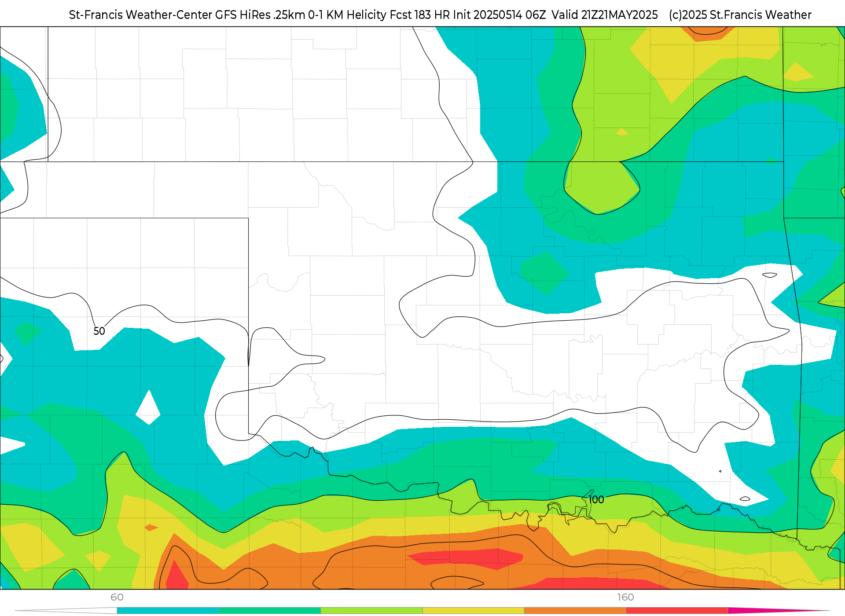Click the '160' label on the color scale

pos(625,597)
